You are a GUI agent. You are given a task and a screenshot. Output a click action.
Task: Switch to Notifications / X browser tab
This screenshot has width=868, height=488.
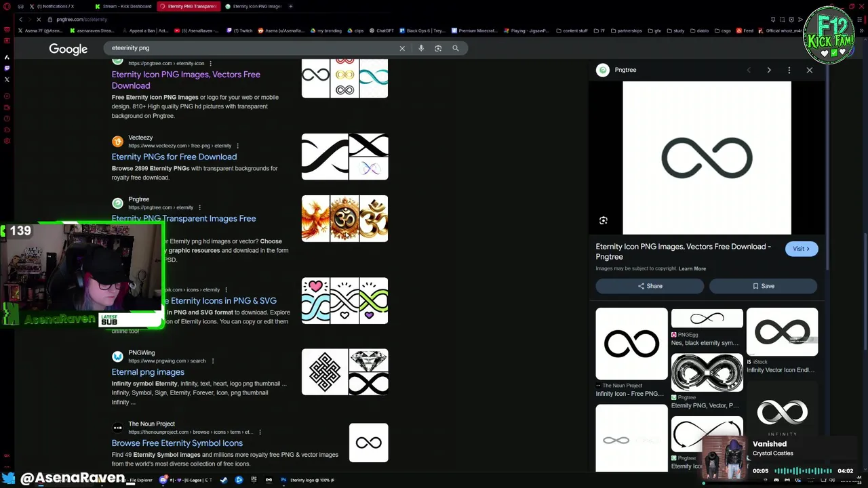click(56, 6)
